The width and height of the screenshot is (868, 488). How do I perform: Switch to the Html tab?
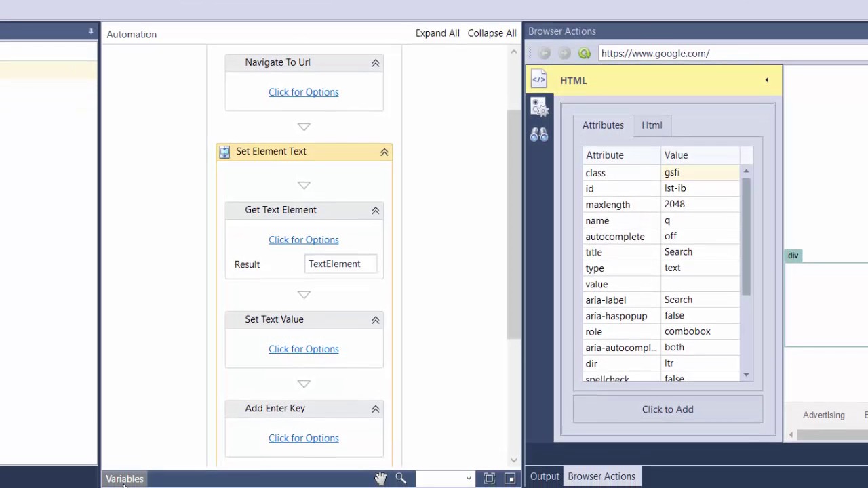tap(652, 125)
